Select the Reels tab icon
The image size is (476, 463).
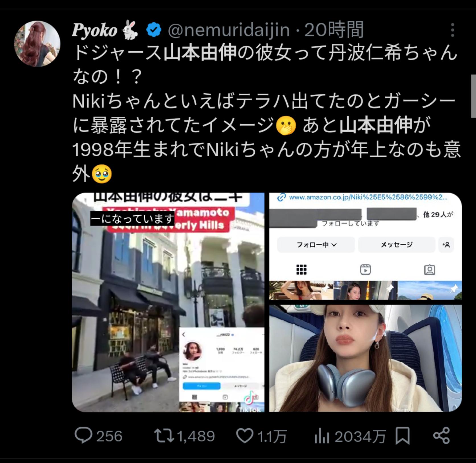tap(365, 269)
